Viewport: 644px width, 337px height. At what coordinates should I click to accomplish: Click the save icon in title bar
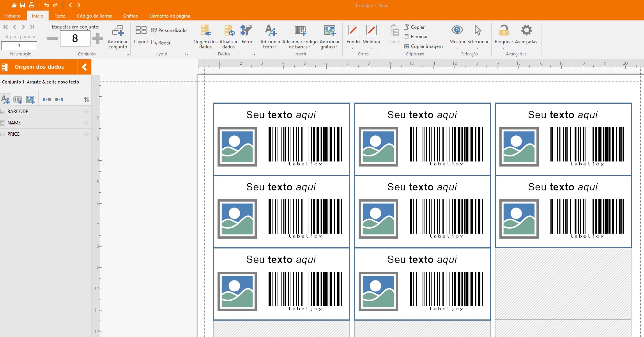coord(23,5)
